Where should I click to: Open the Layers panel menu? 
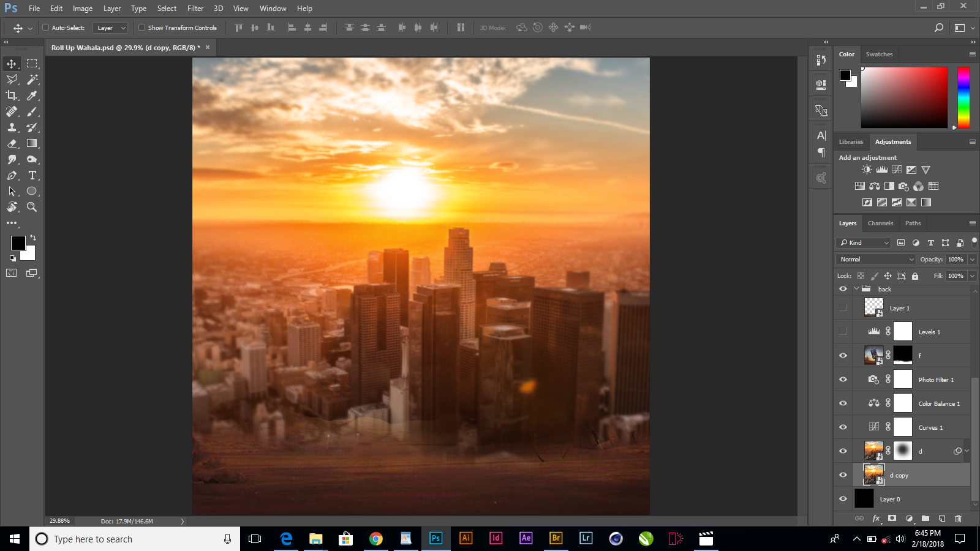(972, 223)
